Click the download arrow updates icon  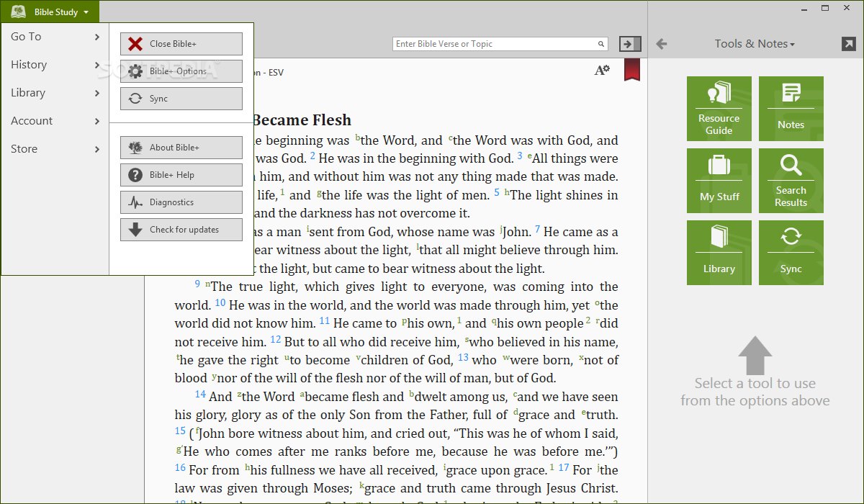135,230
